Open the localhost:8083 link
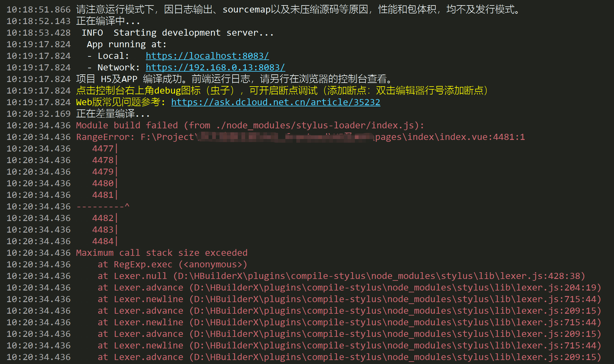 click(x=207, y=56)
